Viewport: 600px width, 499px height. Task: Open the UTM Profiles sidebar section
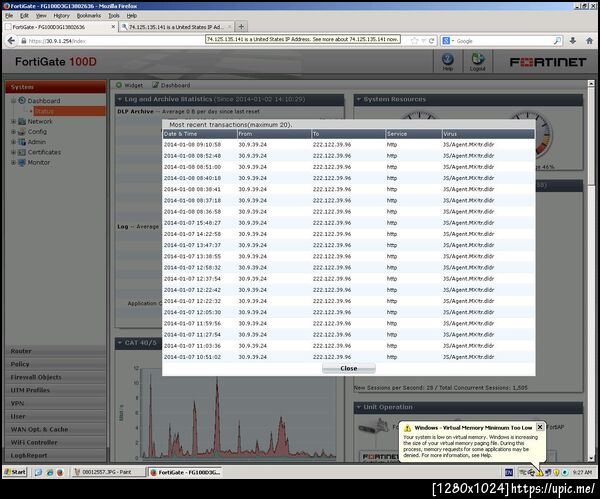(55, 390)
